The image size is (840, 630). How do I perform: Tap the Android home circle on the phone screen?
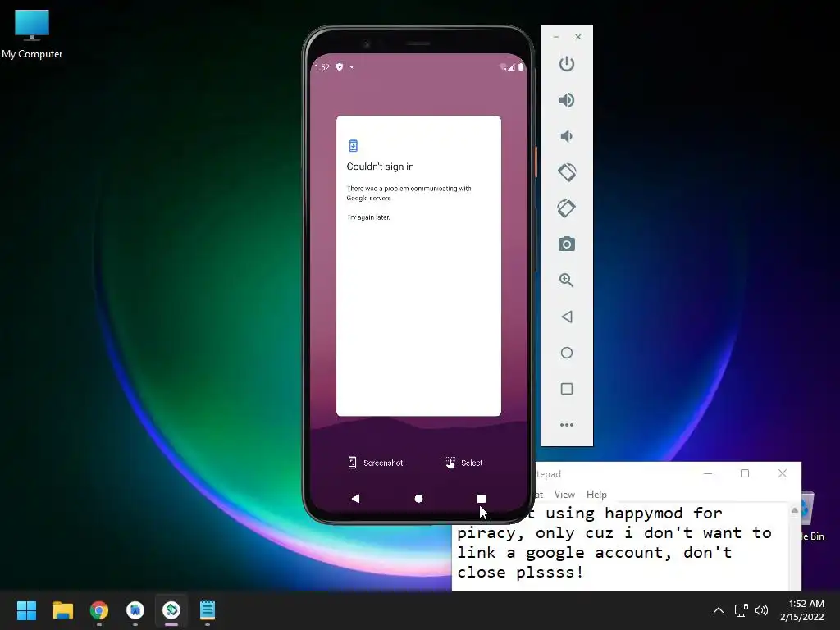tap(418, 499)
